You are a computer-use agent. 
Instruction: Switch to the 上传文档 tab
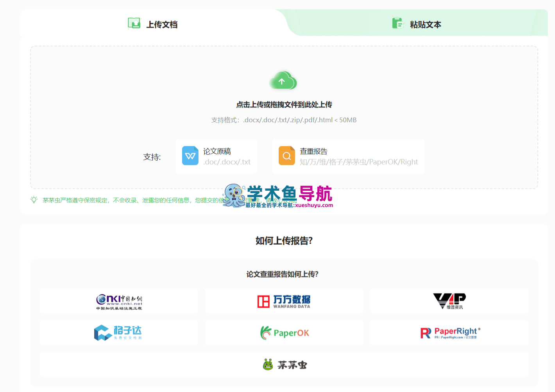point(153,24)
